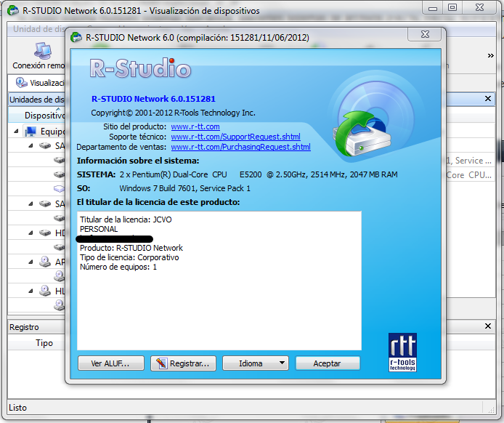Click the 'Tipo de licencia: Corporativo' line
504x423 pixels.
coord(129,257)
